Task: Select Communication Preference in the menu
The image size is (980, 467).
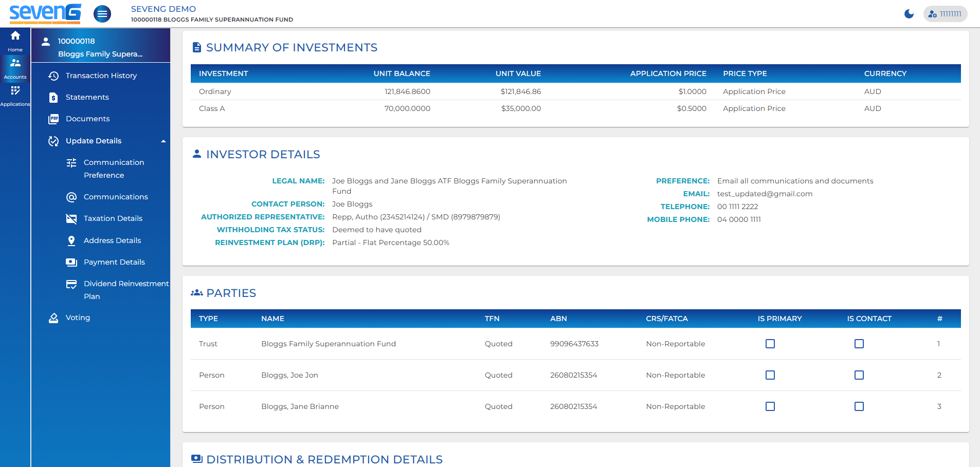Action: (113, 169)
